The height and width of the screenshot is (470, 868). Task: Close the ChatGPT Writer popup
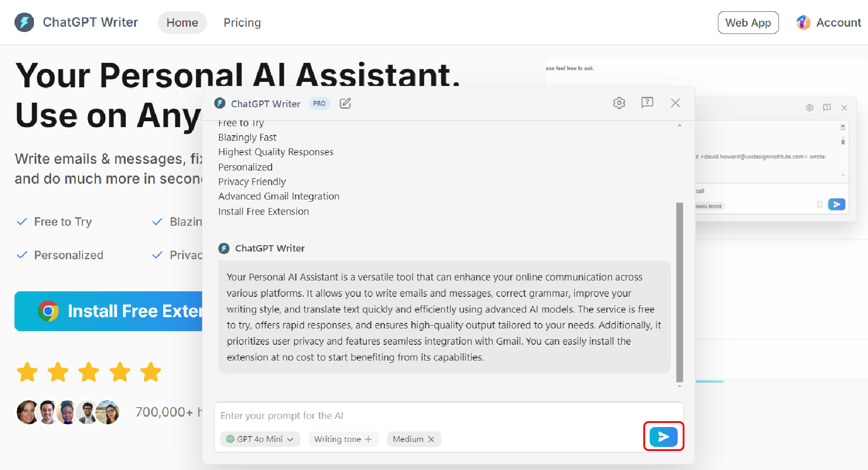pyautogui.click(x=675, y=103)
